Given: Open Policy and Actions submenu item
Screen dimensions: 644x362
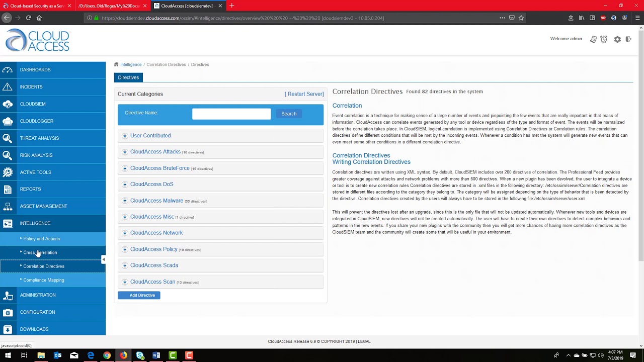Looking at the screenshot, I should 41,239.
